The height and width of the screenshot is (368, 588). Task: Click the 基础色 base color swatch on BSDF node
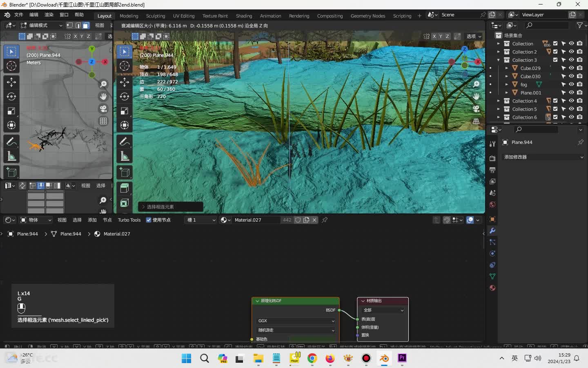coord(312,339)
